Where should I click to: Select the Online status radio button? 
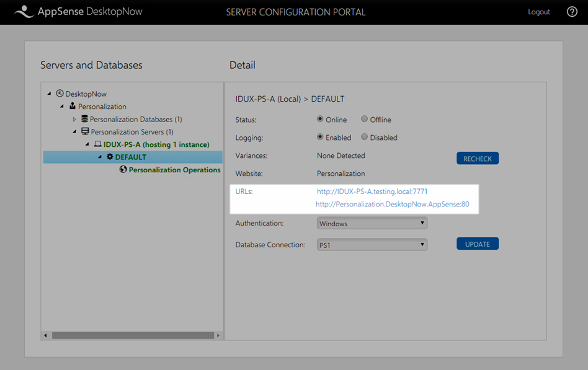tap(320, 119)
